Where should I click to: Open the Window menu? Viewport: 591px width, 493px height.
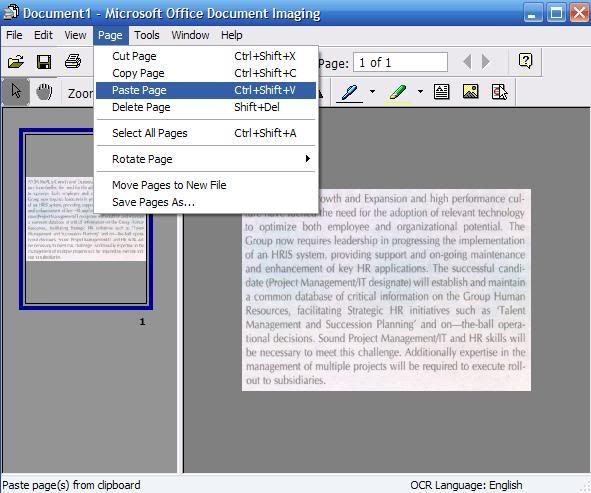[190, 35]
